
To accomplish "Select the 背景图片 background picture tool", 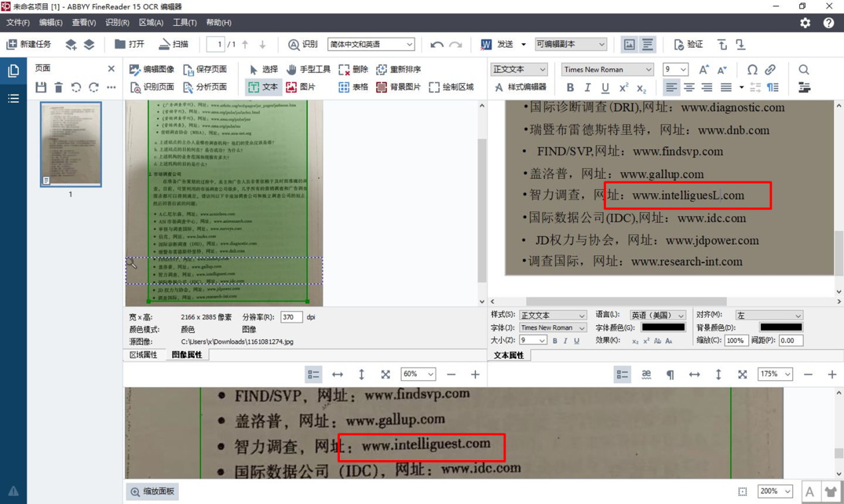I will click(398, 87).
